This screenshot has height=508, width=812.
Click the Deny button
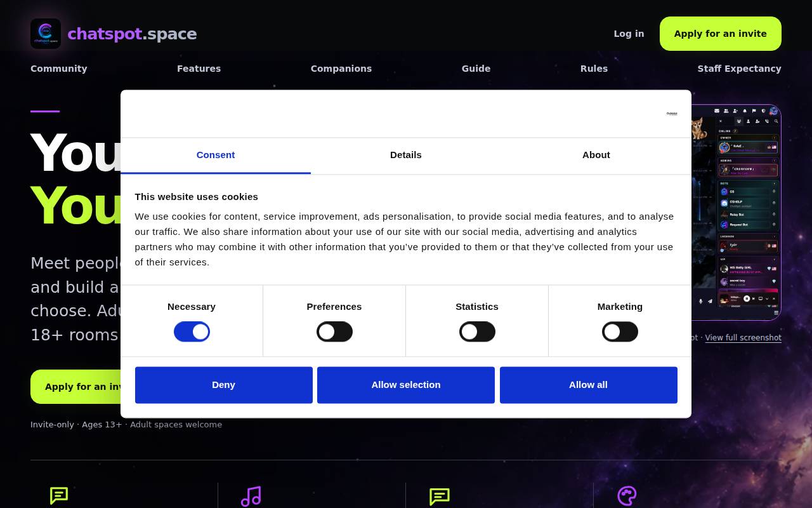coord(224,385)
